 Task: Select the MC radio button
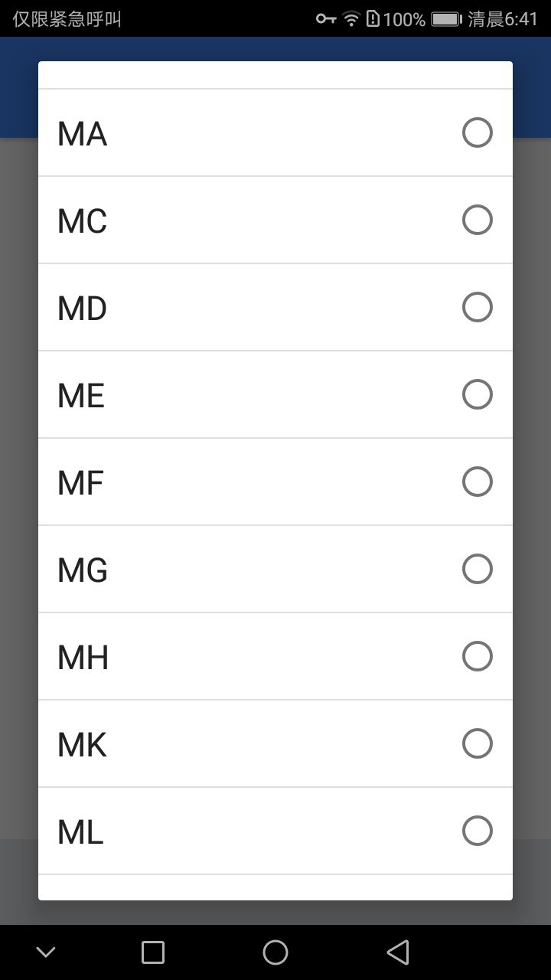478,220
